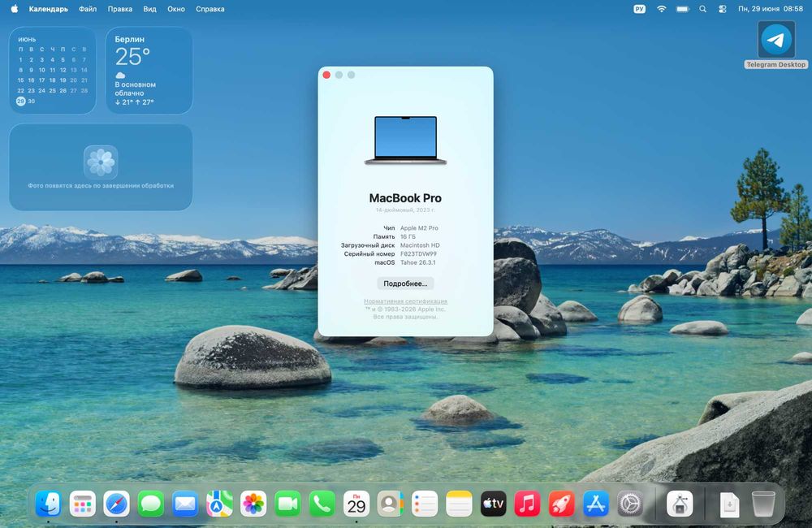Open System Settings gear in Dock
This screenshot has width=812, height=528.
(630, 503)
